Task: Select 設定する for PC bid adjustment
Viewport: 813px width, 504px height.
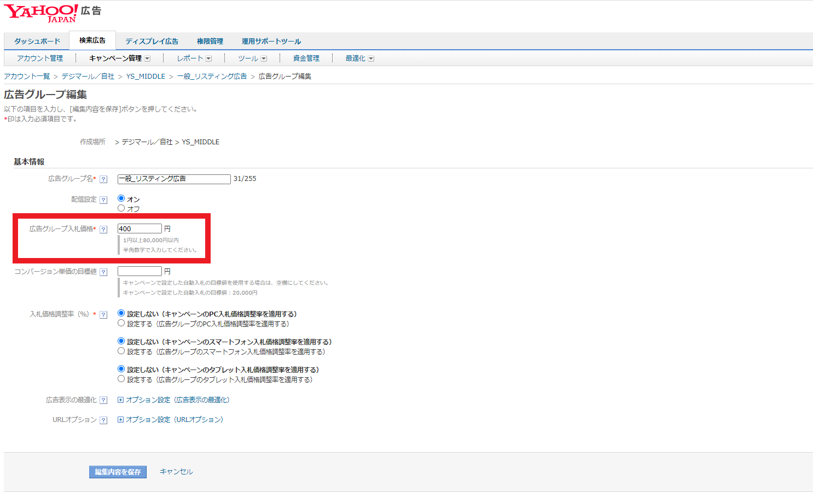Action: pos(121,323)
